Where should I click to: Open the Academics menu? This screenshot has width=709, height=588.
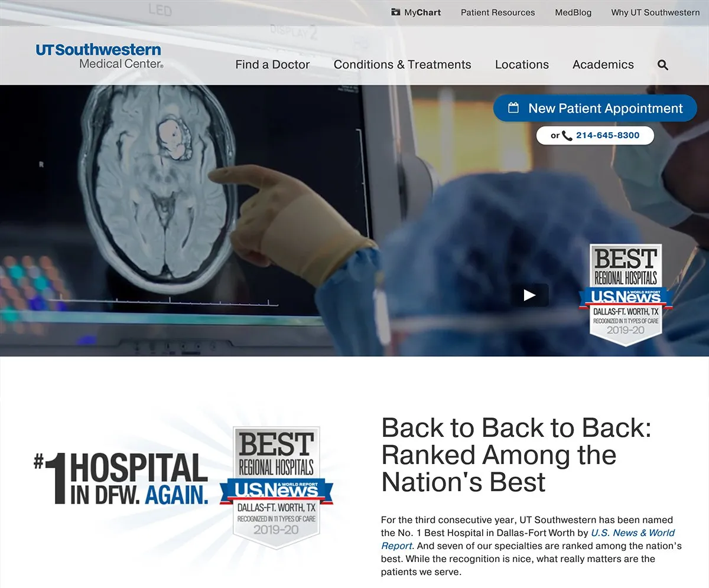[603, 65]
